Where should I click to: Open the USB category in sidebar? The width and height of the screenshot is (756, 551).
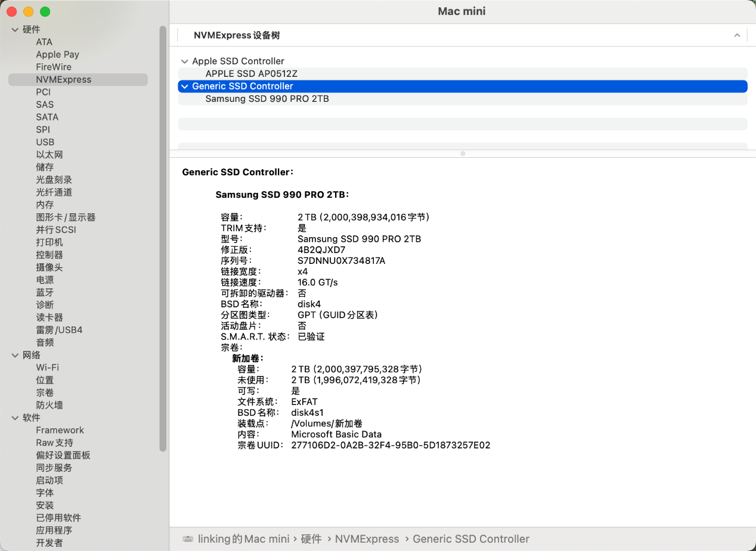45,142
